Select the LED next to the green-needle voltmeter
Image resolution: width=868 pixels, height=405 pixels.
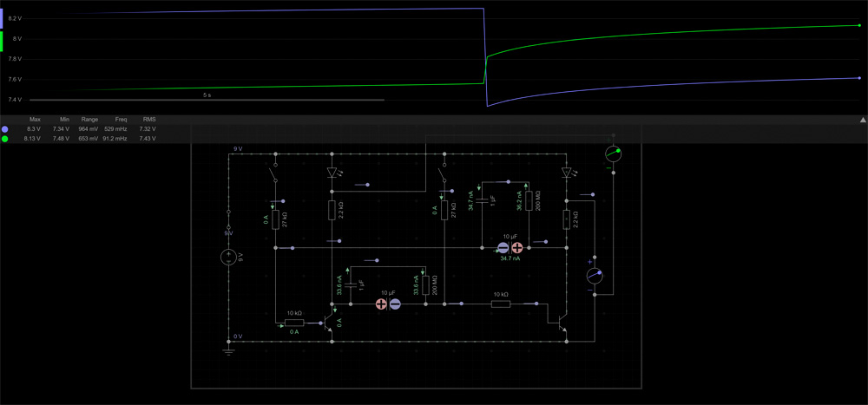566,173
